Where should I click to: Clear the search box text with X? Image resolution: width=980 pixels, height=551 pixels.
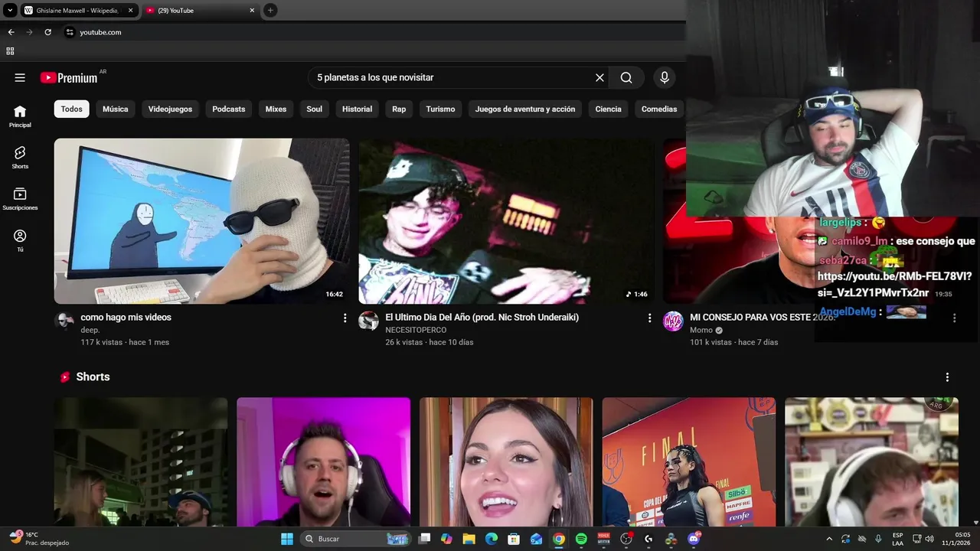pyautogui.click(x=599, y=77)
